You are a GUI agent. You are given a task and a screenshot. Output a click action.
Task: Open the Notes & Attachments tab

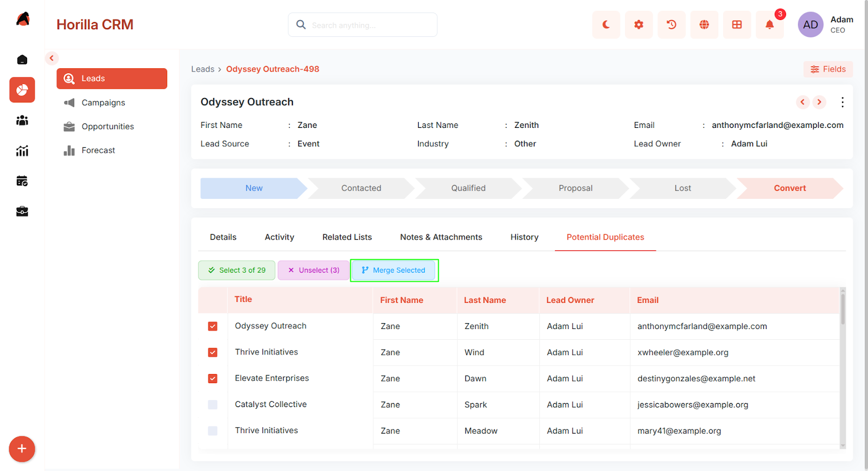tap(441, 237)
